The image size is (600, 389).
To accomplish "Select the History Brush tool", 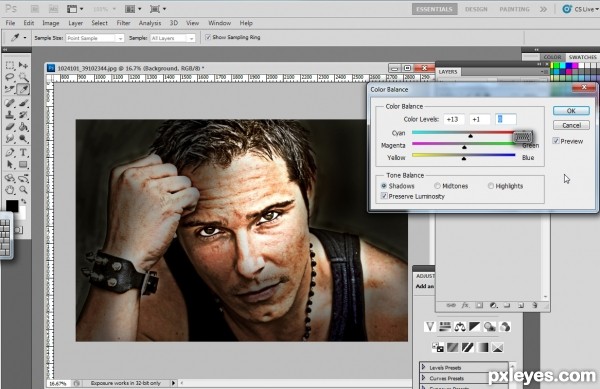I will (x=23, y=115).
